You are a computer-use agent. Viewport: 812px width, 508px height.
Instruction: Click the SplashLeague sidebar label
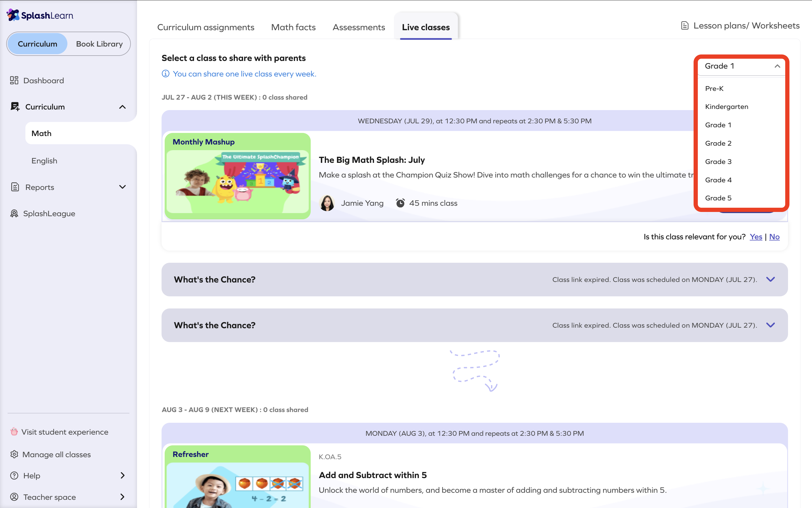click(x=49, y=213)
